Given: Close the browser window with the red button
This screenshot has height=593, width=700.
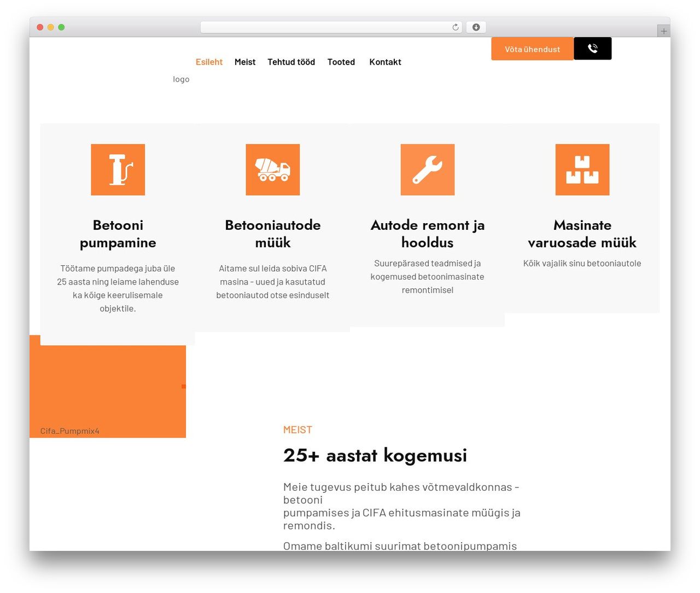Looking at the screenshot, I should click(40, 27).
